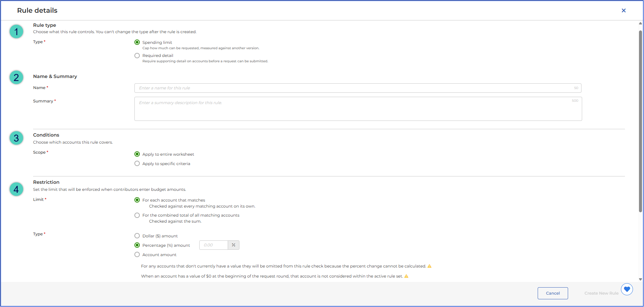Click the Create New Rule button

click(602, 293)
